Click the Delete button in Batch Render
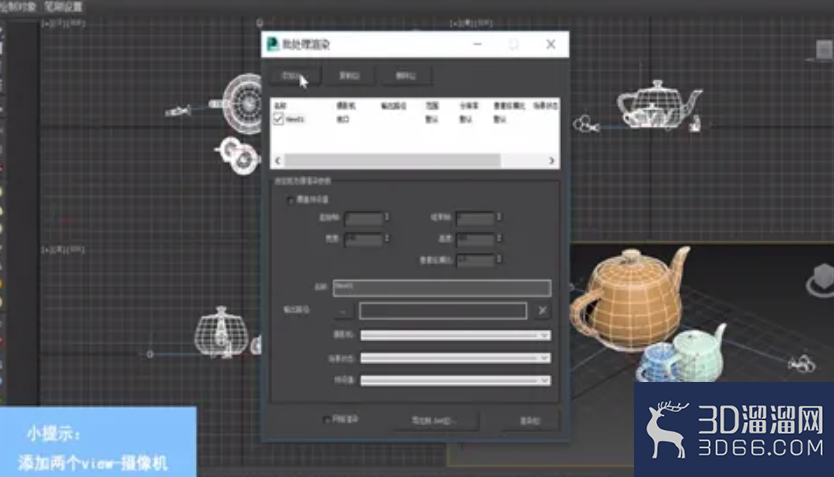Screen dimensions: 834x477 (406, 76)
